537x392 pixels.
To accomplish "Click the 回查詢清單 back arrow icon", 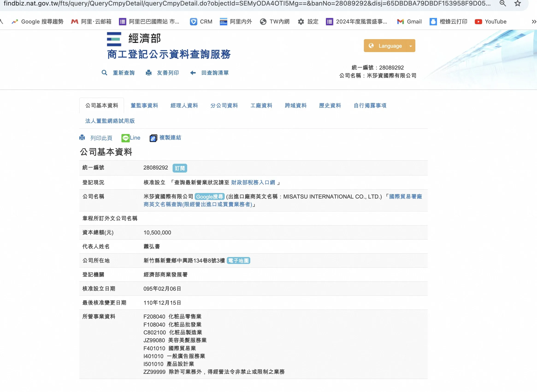I will tap(193, 73).
